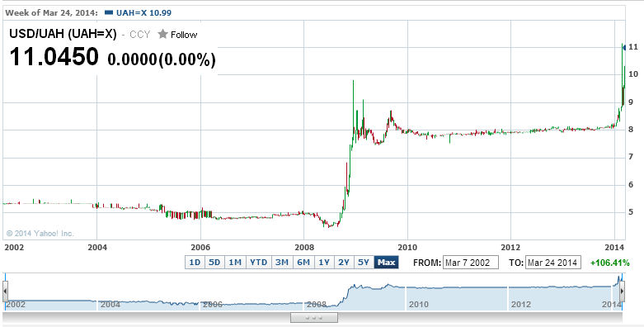Click the TO date field
The height and width of the screenshot is (327, 644).
coord(552,263)
